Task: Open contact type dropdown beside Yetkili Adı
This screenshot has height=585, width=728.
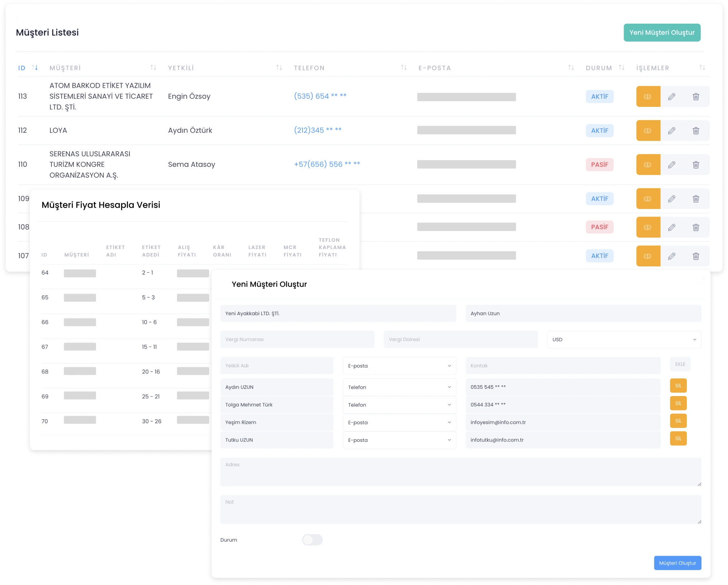Action: coord(399,365)
